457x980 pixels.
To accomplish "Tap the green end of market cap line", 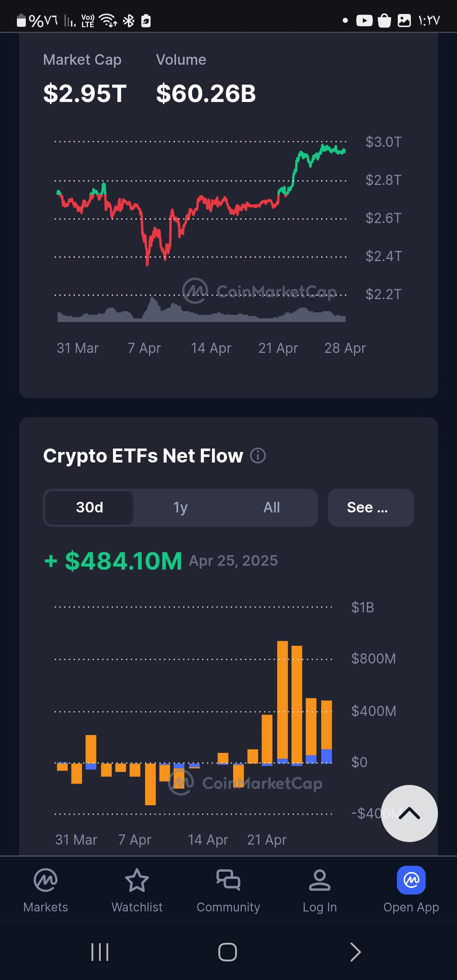I will click(344, 151).
